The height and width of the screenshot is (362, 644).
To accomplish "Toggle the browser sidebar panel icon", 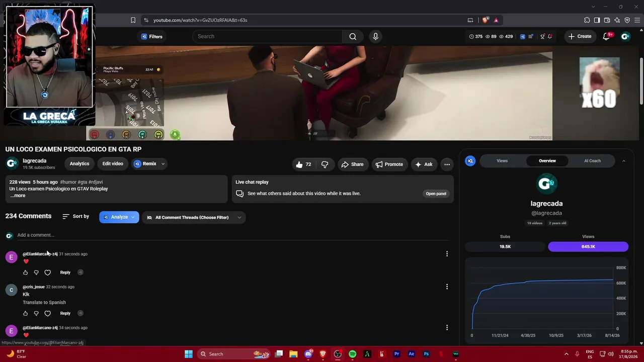I will [597, 20].
